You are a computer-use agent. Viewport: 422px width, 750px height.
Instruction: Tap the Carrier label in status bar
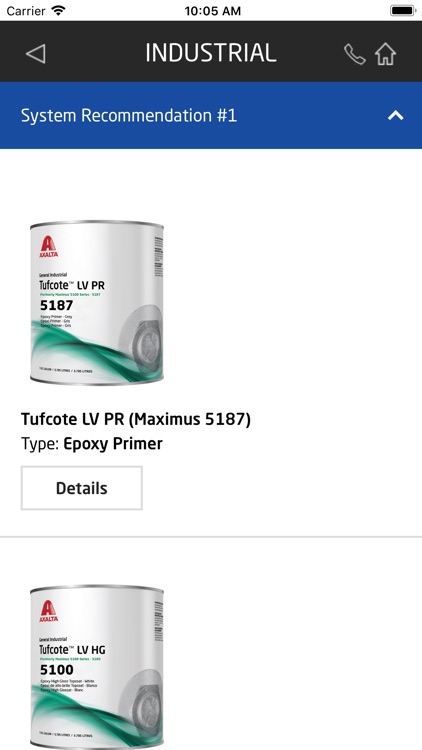[x=26, y=11]
